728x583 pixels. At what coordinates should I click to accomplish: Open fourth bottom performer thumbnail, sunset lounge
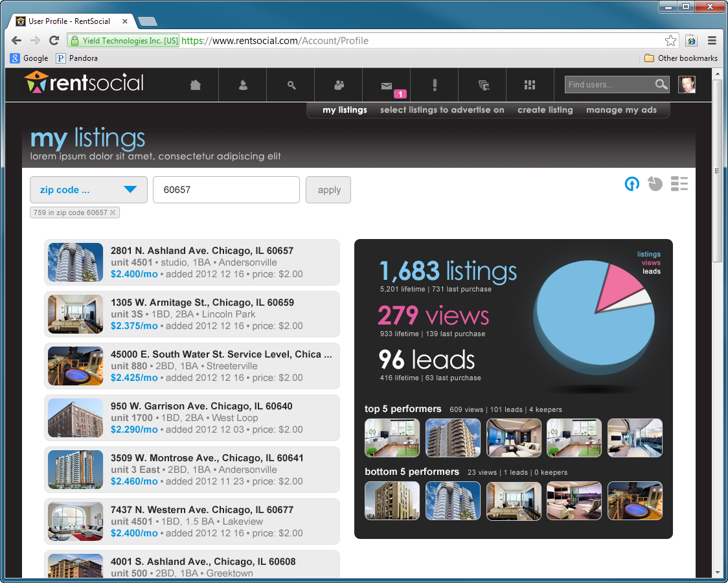click(x=574, y=500)
